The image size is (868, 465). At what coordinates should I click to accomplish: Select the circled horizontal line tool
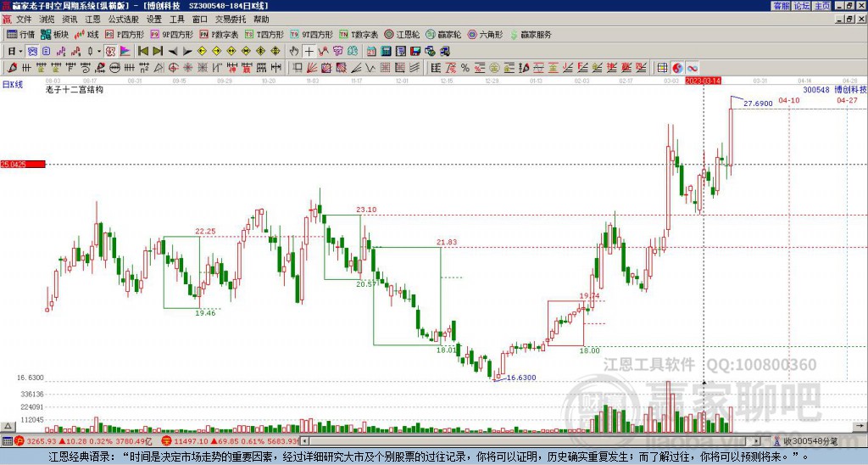point(114,68)
